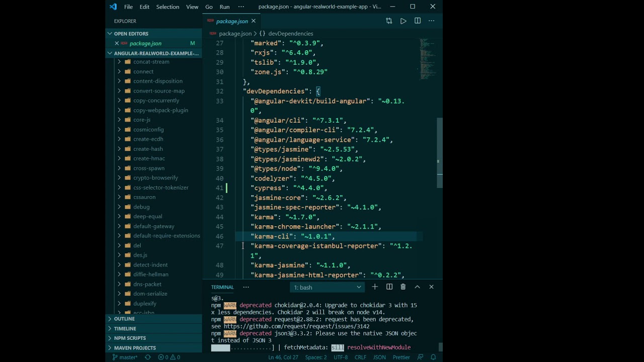Expand the Outline section
Screen dimensions: 644x362
(x=153, y=319)
